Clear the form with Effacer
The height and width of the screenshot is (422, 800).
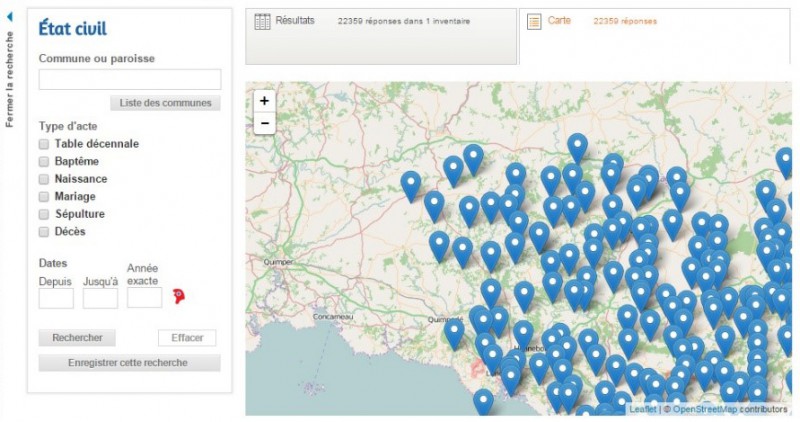187,338
